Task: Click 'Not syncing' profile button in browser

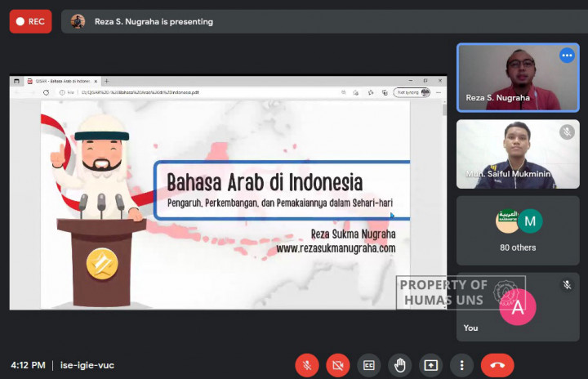Action: click(412, 92)
